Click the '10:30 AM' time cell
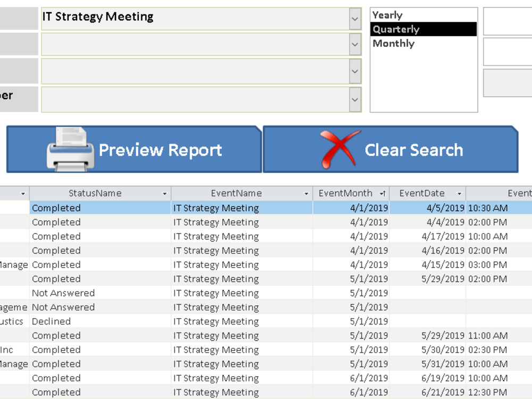 point(499,207)
